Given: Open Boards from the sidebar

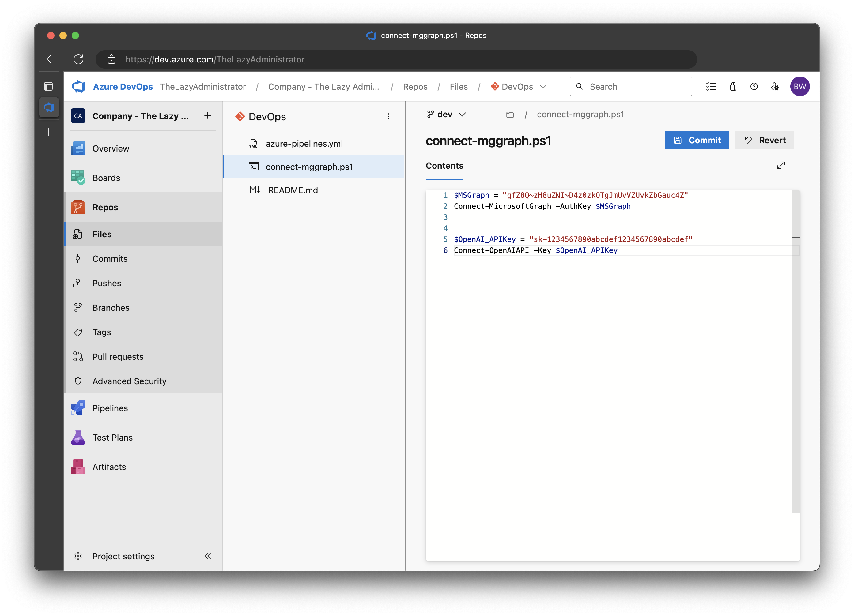Looking at the screenshot, I should tap(143, 178).
